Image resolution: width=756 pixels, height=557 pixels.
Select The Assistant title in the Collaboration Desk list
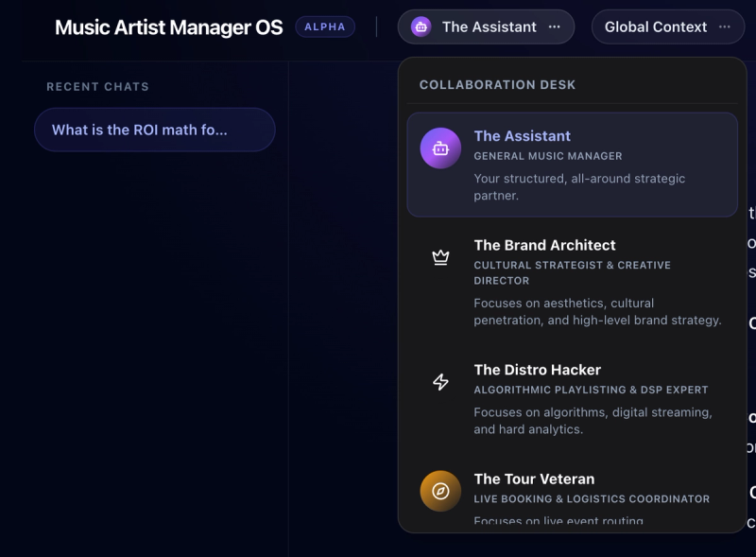tap(523, 136)
